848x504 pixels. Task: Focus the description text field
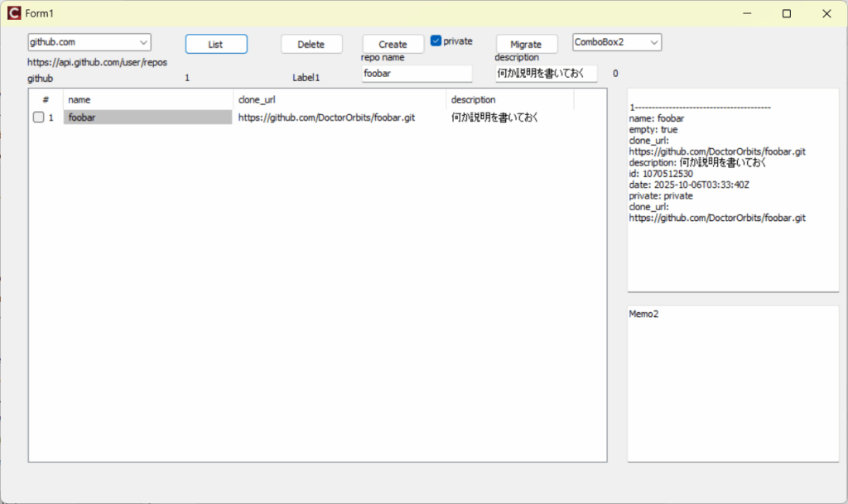click(546, 74)
